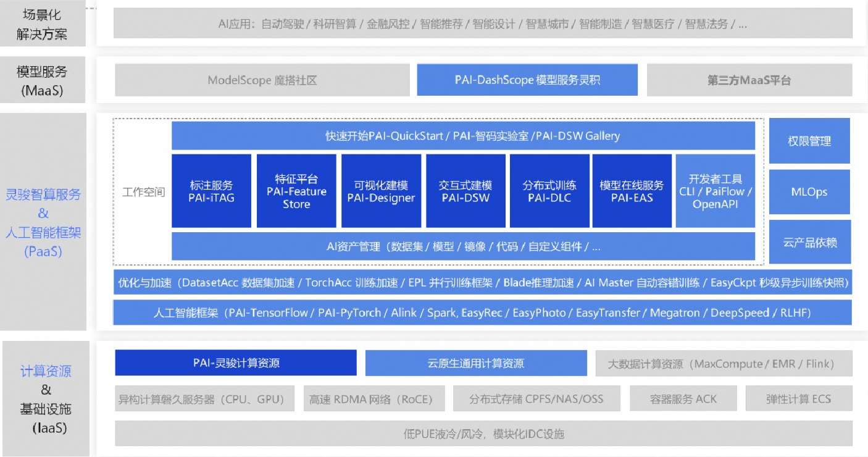Click the 云产品依赖 box
This screenshot has height=457, width=868.
click(x=809, y=242)
